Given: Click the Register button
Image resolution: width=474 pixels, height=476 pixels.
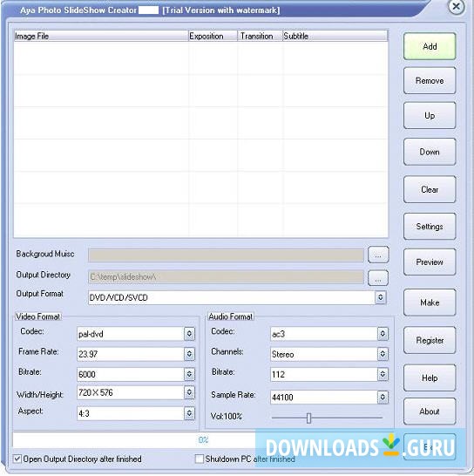Looking at the screenshot, I should coord(430,340).
